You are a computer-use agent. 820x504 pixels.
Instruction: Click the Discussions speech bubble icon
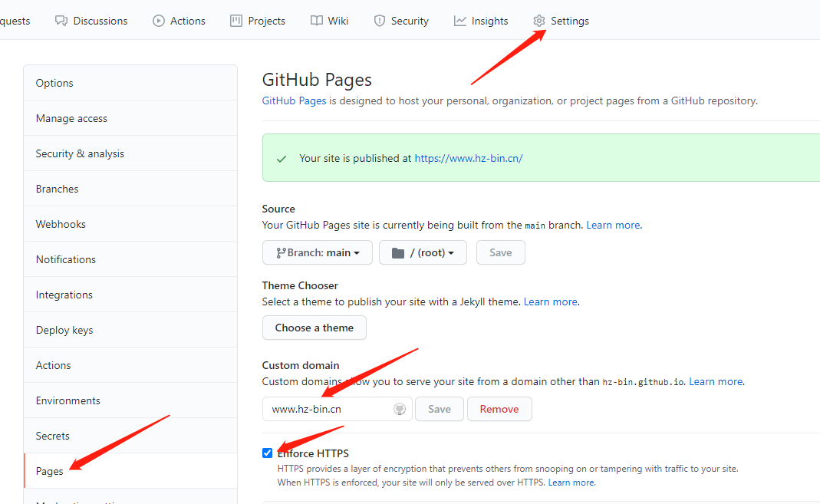click(61, 21)
